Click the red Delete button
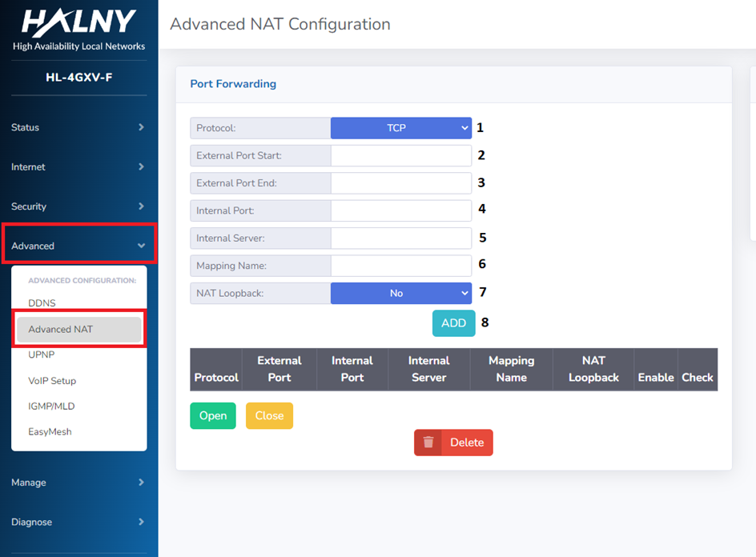Image resolution: width=756 pixels, height=557 pixels. point(454,443)
